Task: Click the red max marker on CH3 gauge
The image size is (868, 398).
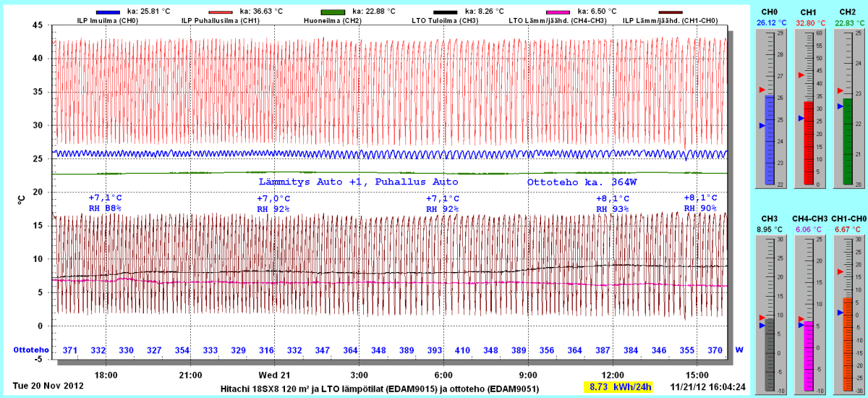Action: tap(761, 318)
